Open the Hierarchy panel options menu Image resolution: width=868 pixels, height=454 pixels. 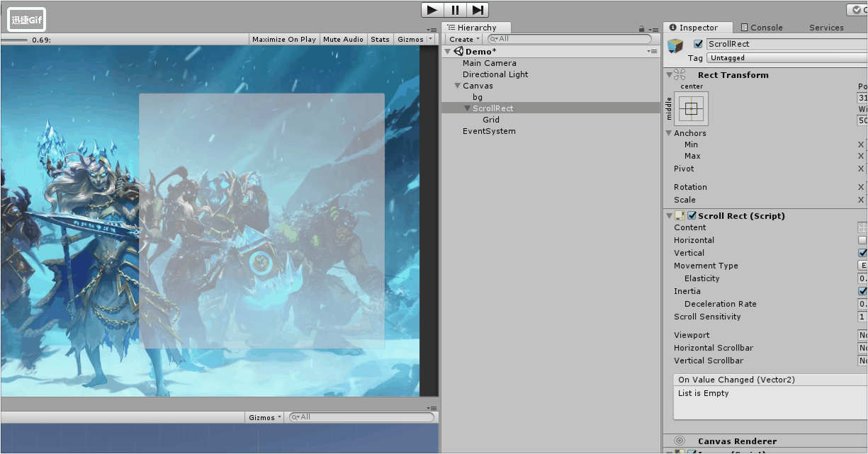point(653,30)
